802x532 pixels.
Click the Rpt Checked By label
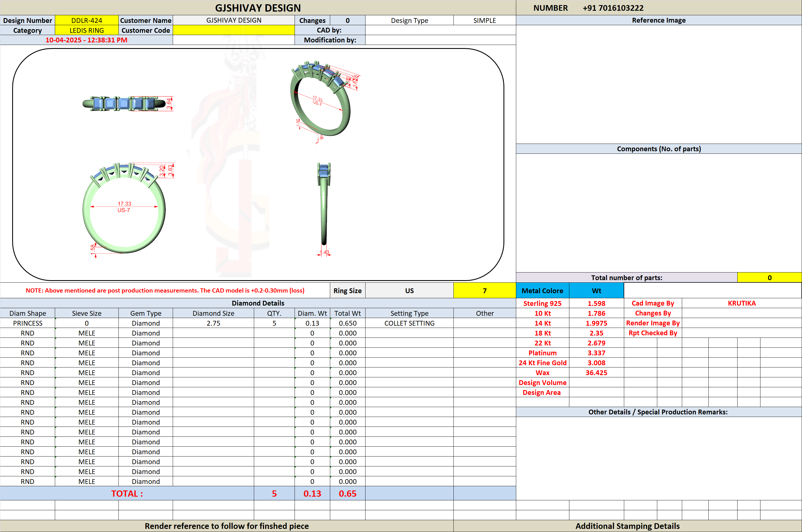653,333
